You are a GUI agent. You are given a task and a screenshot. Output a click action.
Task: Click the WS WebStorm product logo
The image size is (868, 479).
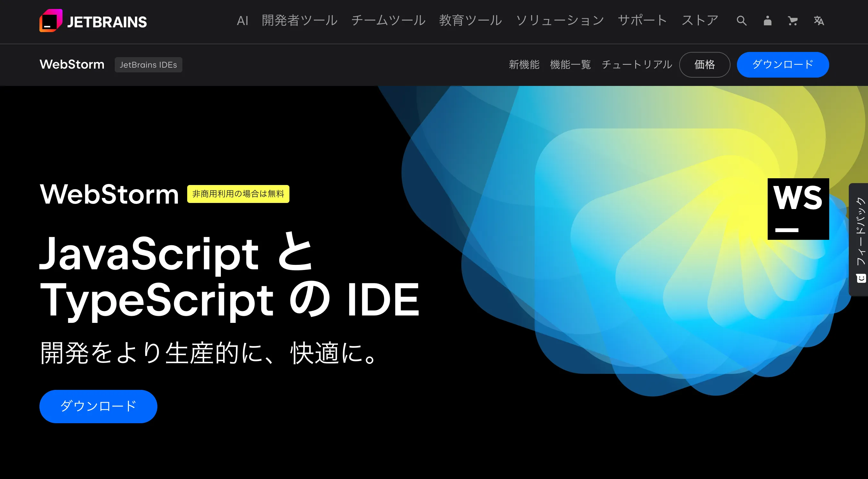(x=798, y=209)
